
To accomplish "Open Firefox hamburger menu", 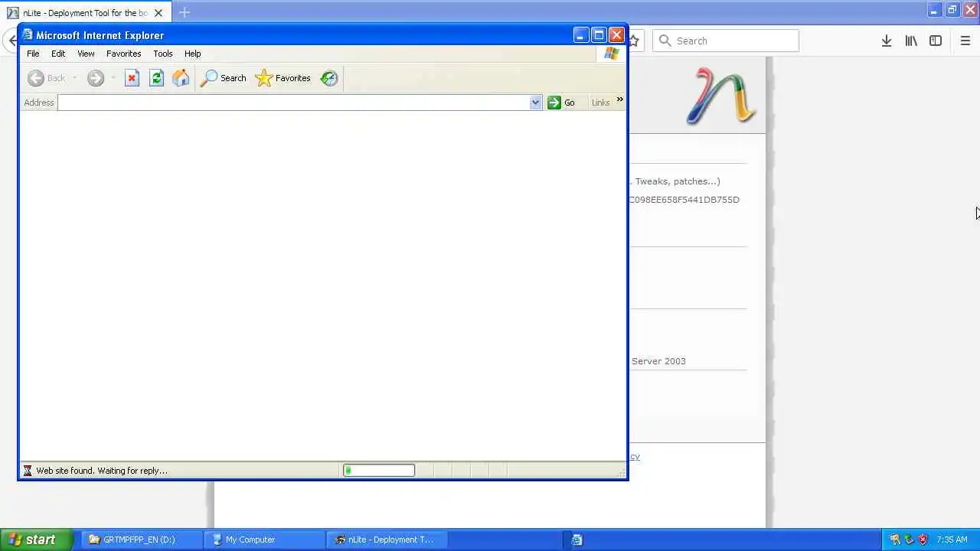I will (965, 41).
